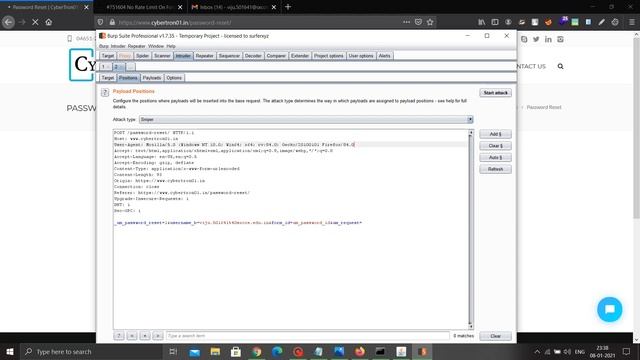Switch to the Sequencer tab

pyautogui.click(x=229, y=56)
